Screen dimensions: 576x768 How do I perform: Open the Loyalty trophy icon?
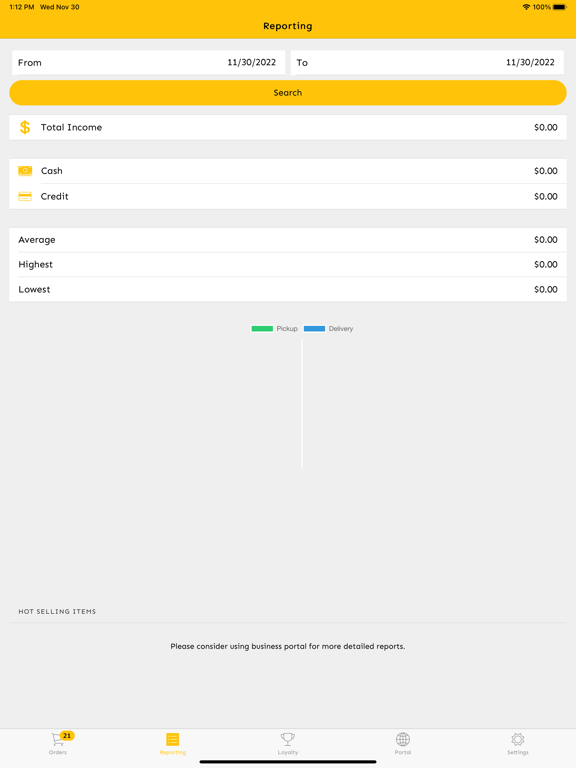(x=288, y=739)
